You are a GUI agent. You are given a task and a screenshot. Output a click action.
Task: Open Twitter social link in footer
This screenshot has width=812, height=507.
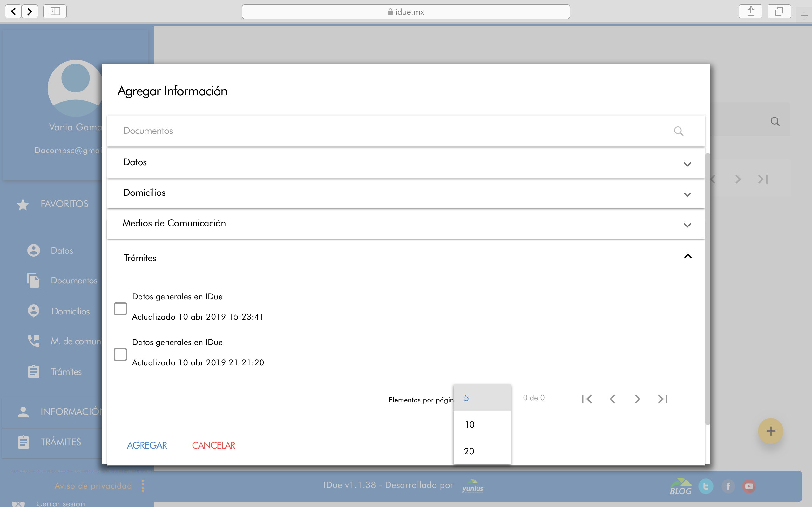pyautogui.click(x=706, y=486)
